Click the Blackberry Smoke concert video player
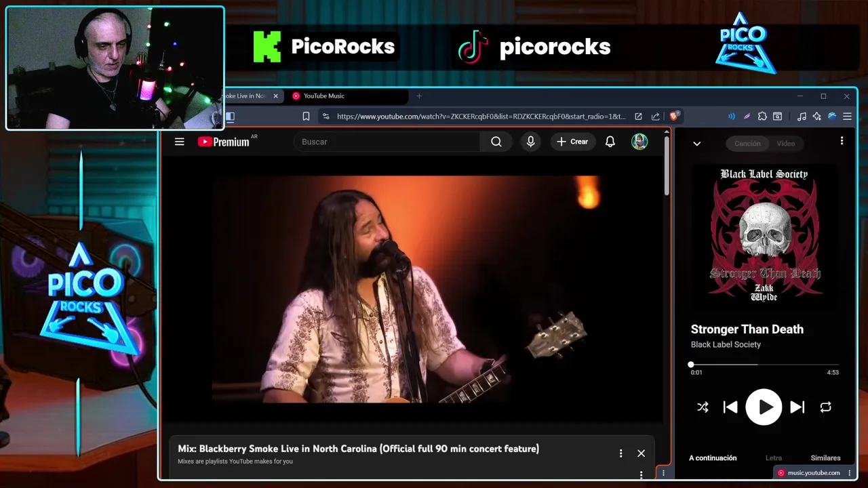The image size is (868, 488). [x=412, y=289]
